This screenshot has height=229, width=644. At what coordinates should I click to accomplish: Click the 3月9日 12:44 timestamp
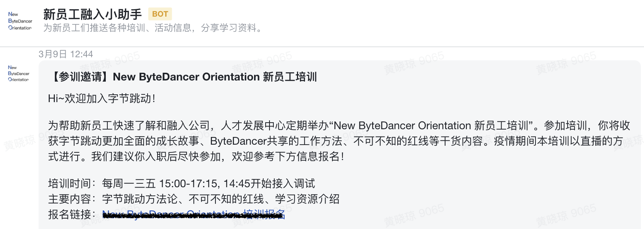(66, 54)
